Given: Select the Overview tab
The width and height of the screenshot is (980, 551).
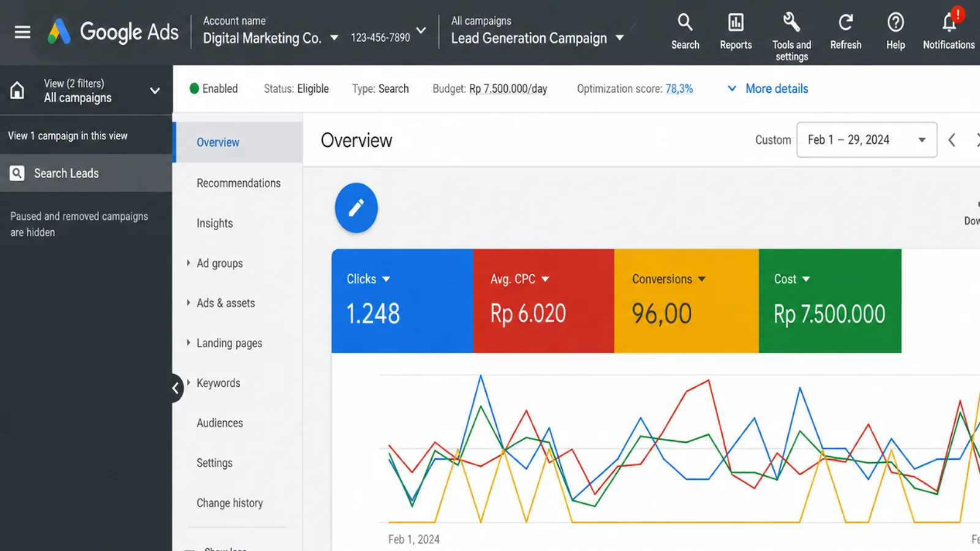Looking at the screenshot, I should 239,142.
